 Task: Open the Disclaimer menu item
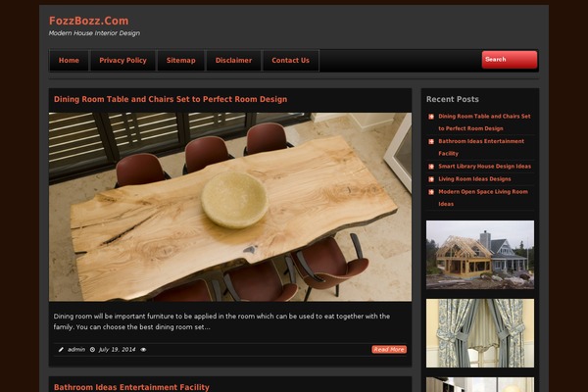pyautogui.click(x=233, y=61)
